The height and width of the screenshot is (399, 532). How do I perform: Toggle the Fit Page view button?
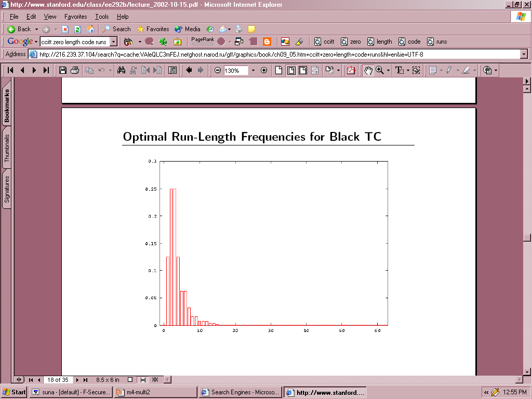point(291,70)
